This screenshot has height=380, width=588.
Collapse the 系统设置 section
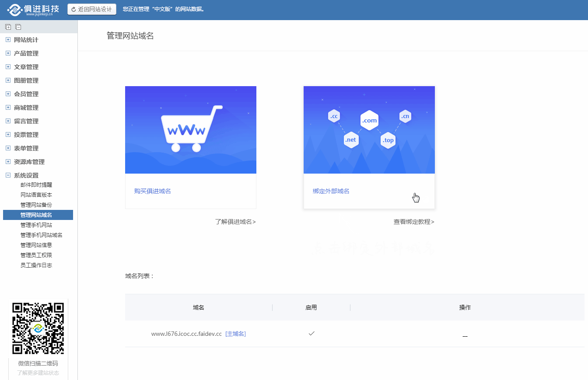point(8,175)
